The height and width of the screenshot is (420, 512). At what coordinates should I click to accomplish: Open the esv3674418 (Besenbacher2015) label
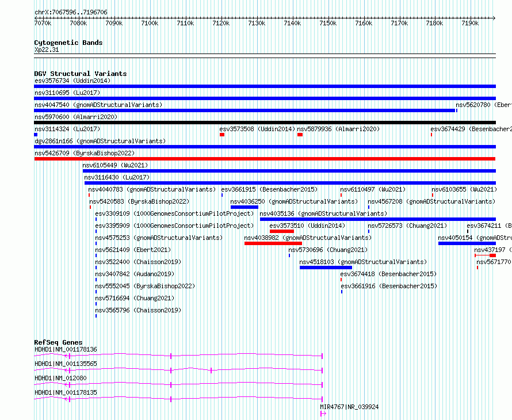(388, 274)
